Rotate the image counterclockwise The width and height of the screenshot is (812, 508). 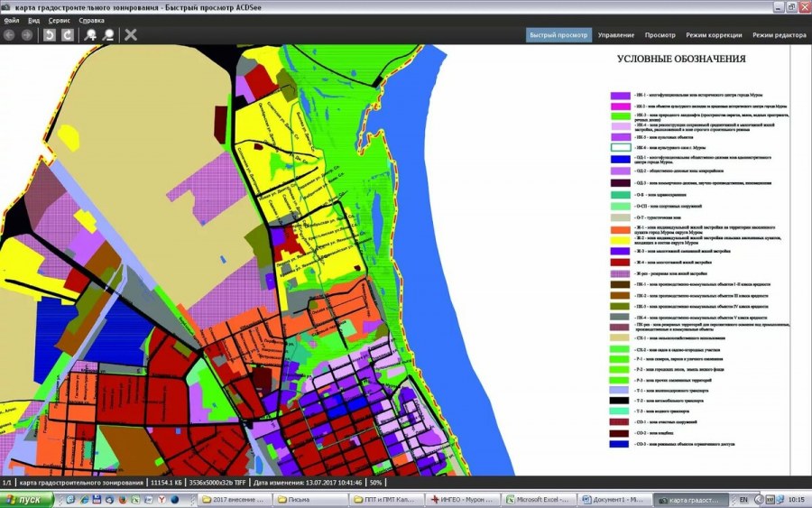(x=50, y=35)
